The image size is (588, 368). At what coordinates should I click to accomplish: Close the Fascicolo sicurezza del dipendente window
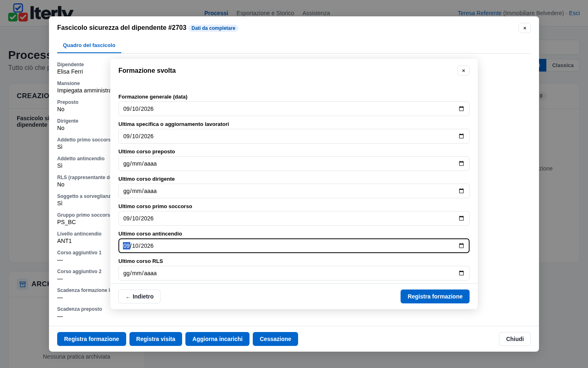[525, 28]
